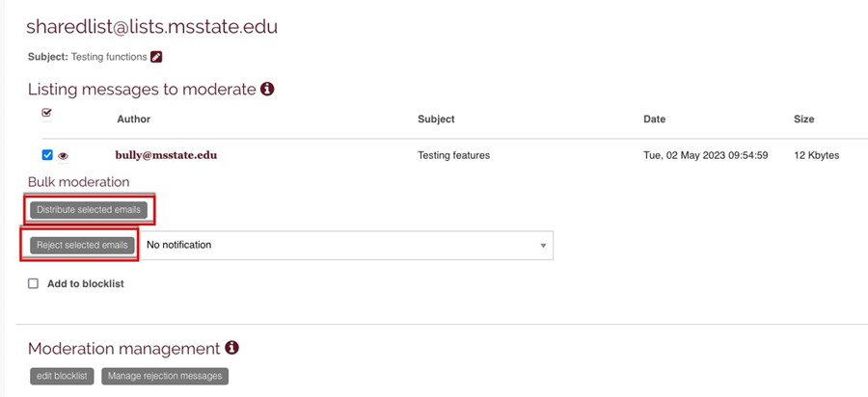The image size is (868, 397).
Task: Click Distribute selected emails button
Action: [x=89, y=210]
